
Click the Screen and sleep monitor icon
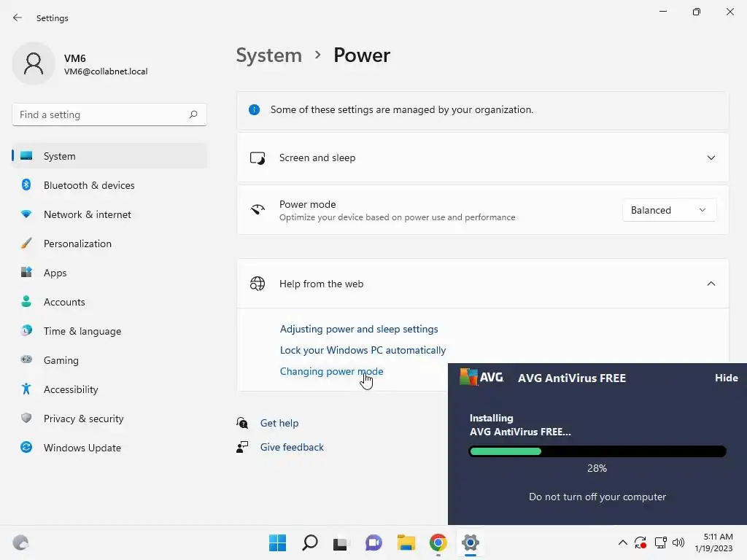pyautogui.click(x=258, y=157)
